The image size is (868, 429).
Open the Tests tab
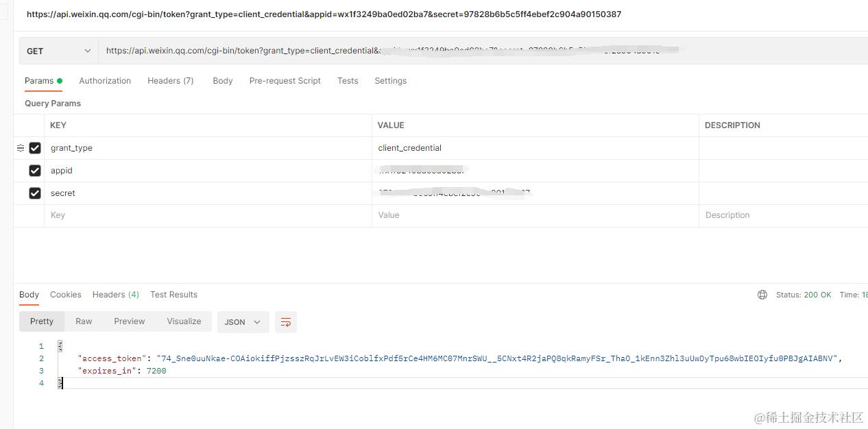[x=348, y=81]
